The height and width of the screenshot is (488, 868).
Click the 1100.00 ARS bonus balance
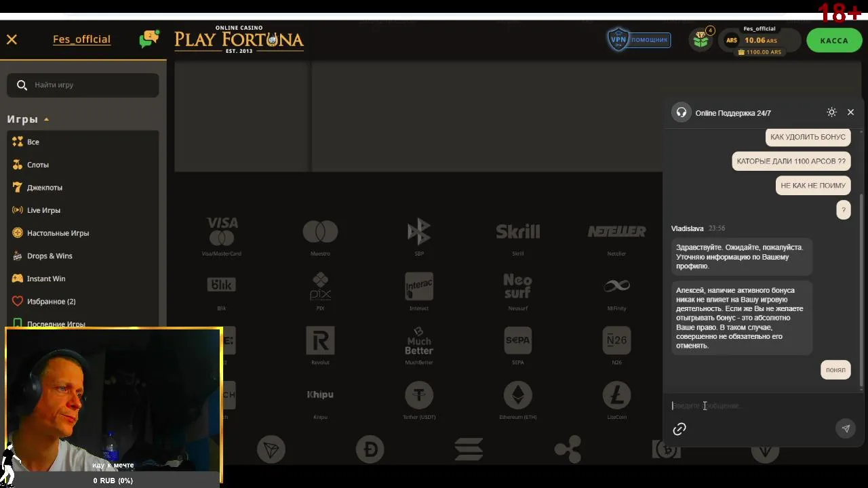[759, 52]
